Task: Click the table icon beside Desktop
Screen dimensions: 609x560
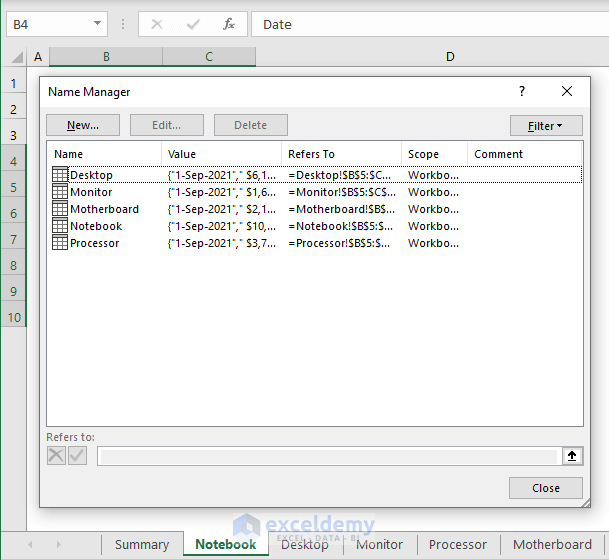Action: 60,175
